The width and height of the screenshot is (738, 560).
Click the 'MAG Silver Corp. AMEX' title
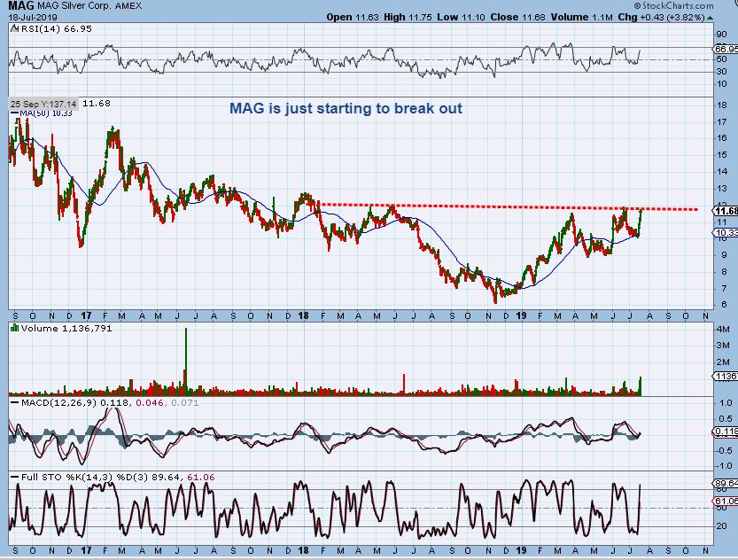pos(89,6)
